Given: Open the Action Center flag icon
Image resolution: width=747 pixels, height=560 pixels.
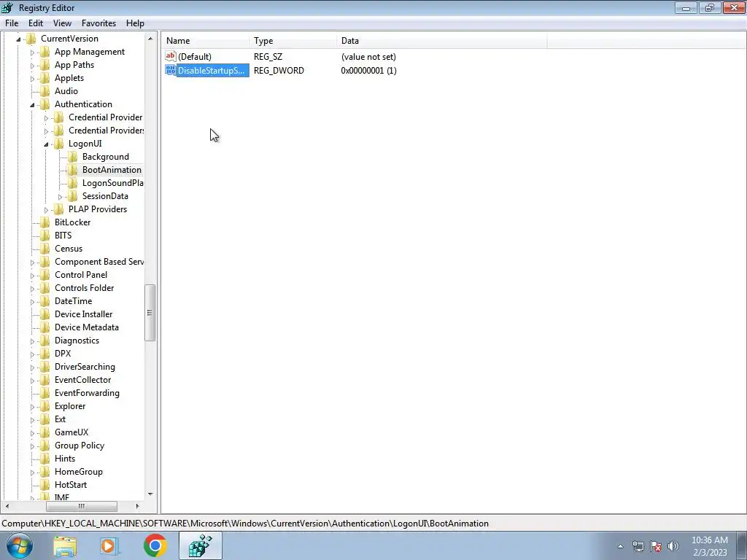Looking at the screenshot, I should click(656, 547).
